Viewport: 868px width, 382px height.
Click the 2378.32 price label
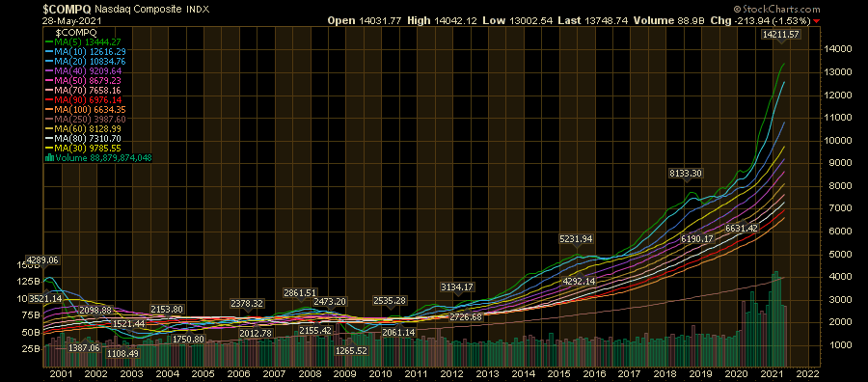tap(246, 304)
